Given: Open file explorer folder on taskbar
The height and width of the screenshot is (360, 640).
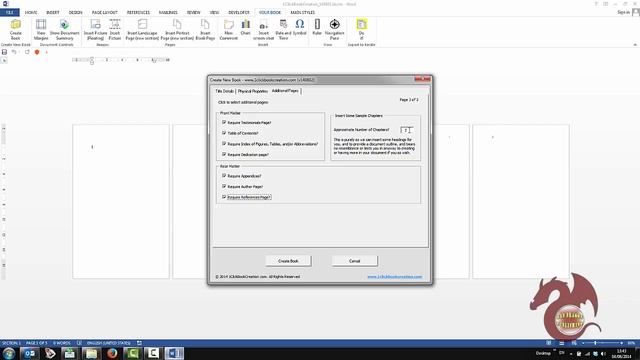Looking at the screenshot, I should tap(91, 353).
